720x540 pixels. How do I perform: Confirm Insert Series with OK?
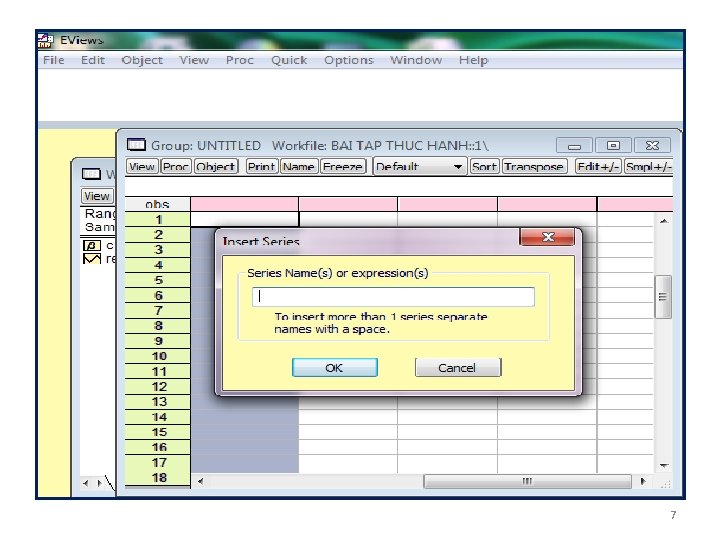coord(335,368)
